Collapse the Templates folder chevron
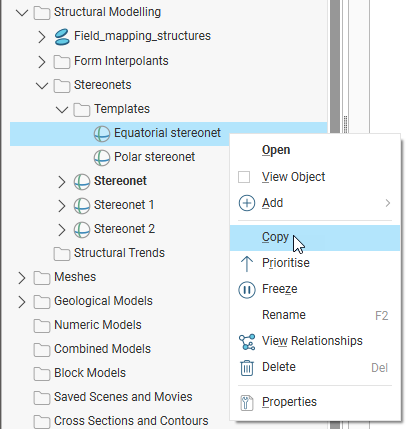The width and height of the screenshot is (412, 429). (x=62, y=109)
